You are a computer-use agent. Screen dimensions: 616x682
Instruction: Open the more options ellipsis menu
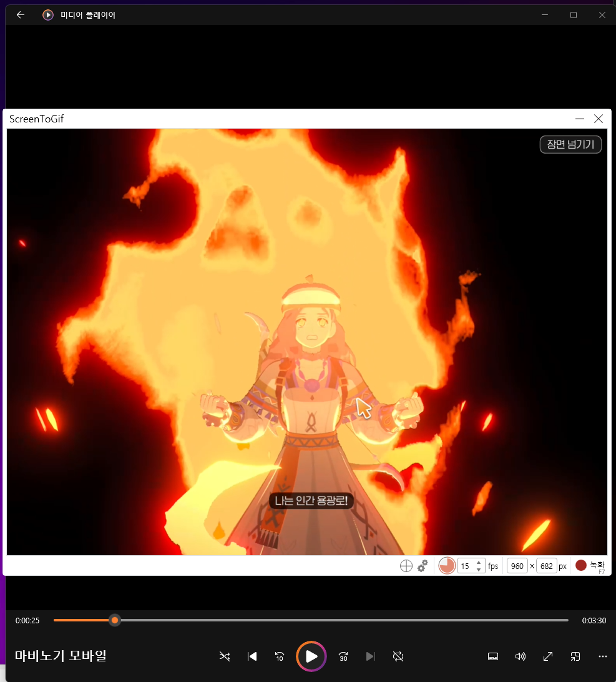pyautogui.click(x=602, y=656)
